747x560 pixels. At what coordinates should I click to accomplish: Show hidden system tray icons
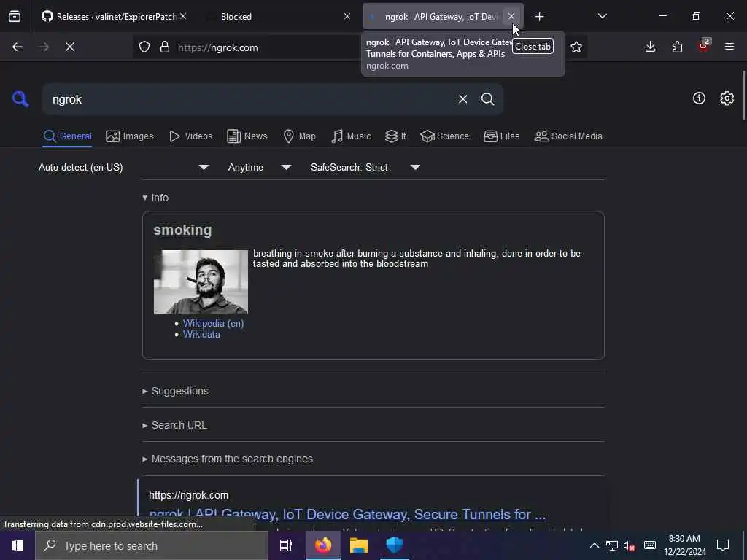[x=594, y=545]
